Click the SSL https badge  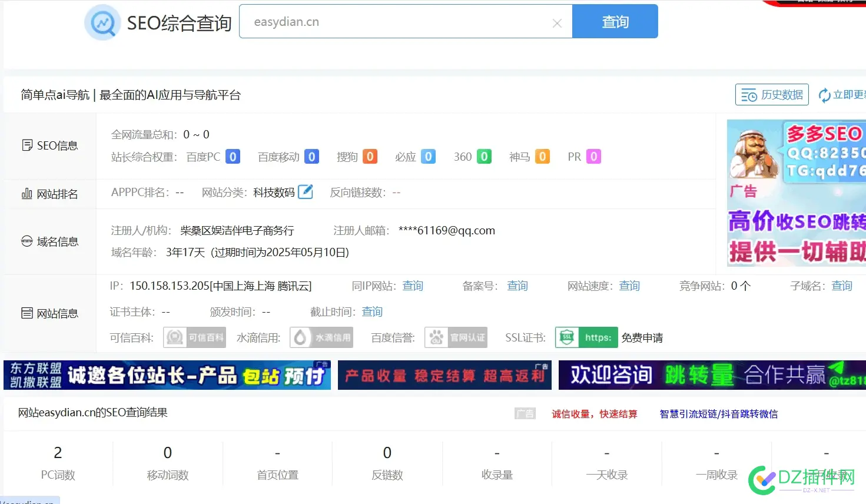click(x=586, y=337)
